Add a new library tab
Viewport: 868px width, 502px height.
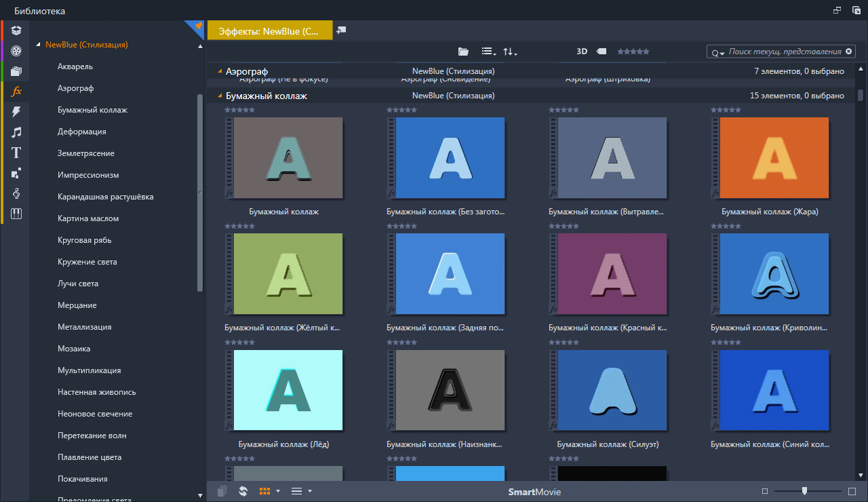click(x=341, y=31)
